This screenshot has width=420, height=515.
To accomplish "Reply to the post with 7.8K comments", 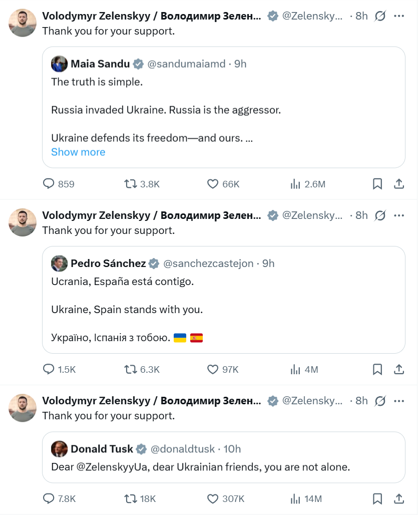I will (49, 498).
